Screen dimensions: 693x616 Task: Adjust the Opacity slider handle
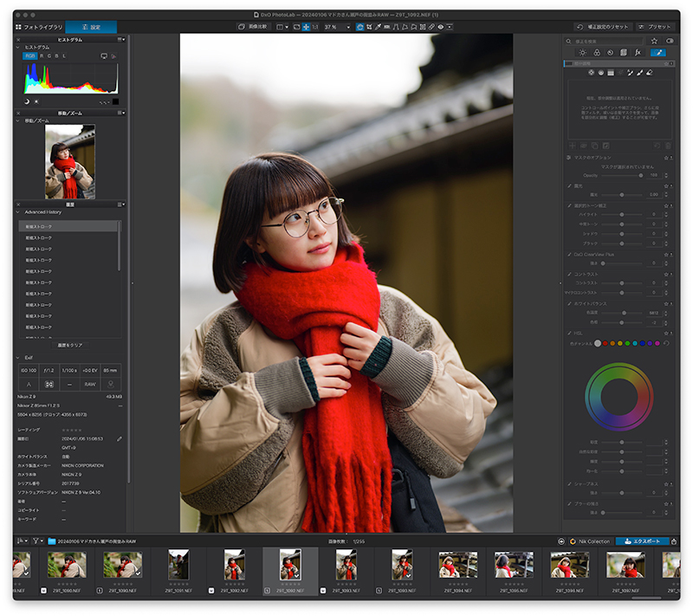(x=640, y=175)
